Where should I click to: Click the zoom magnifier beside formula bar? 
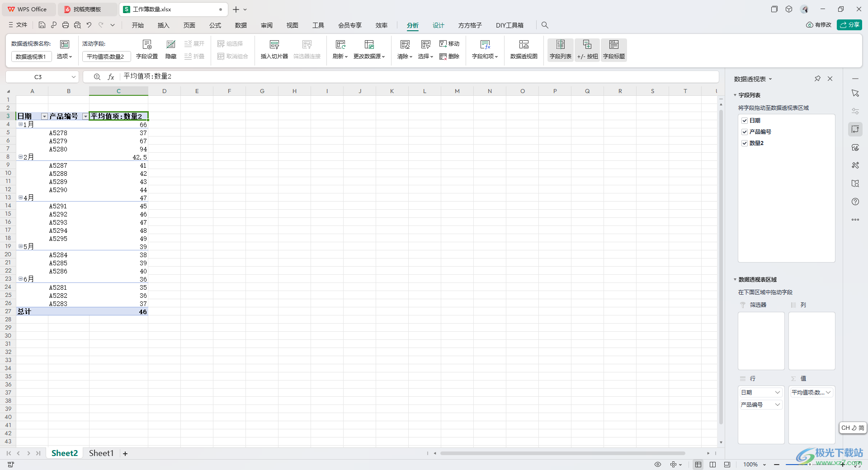coord(97,77)
